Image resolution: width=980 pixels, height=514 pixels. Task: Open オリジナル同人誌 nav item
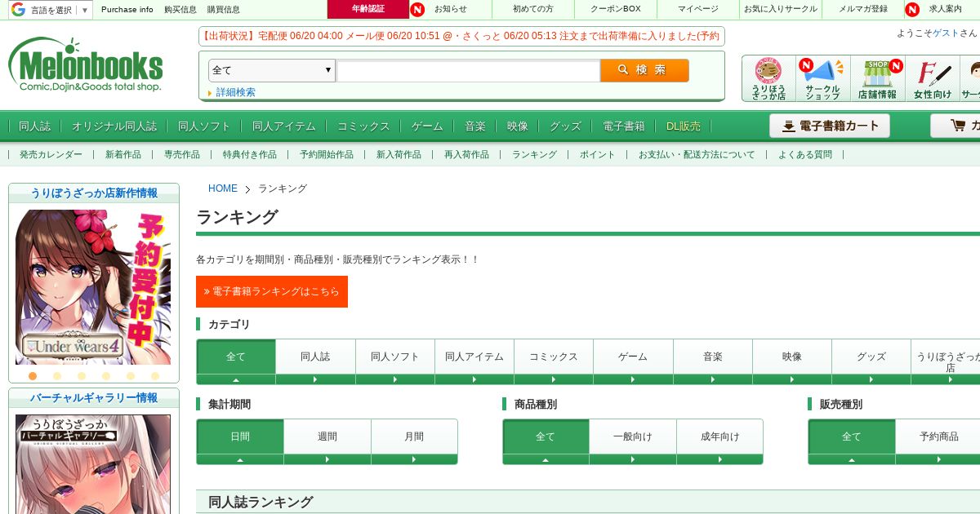[114, 126]
